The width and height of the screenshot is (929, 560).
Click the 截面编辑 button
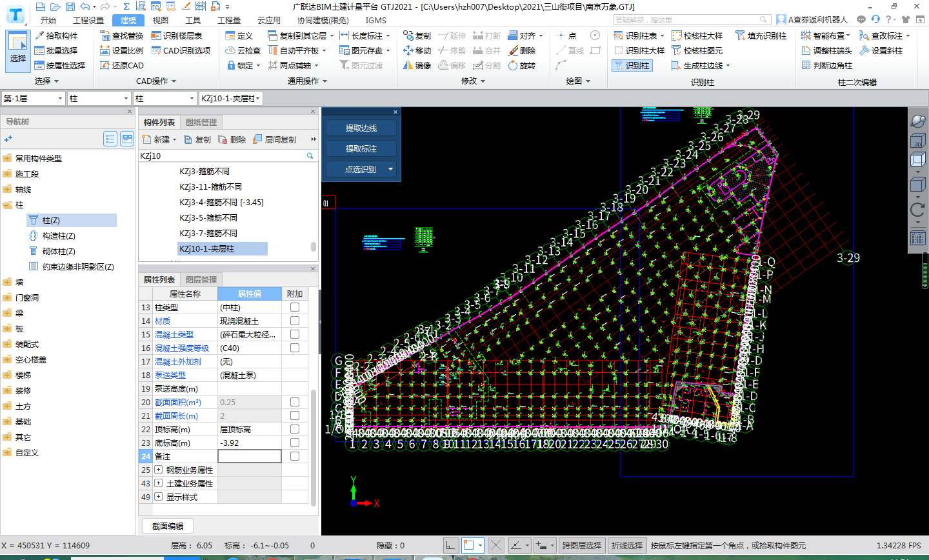coord(168,526)
